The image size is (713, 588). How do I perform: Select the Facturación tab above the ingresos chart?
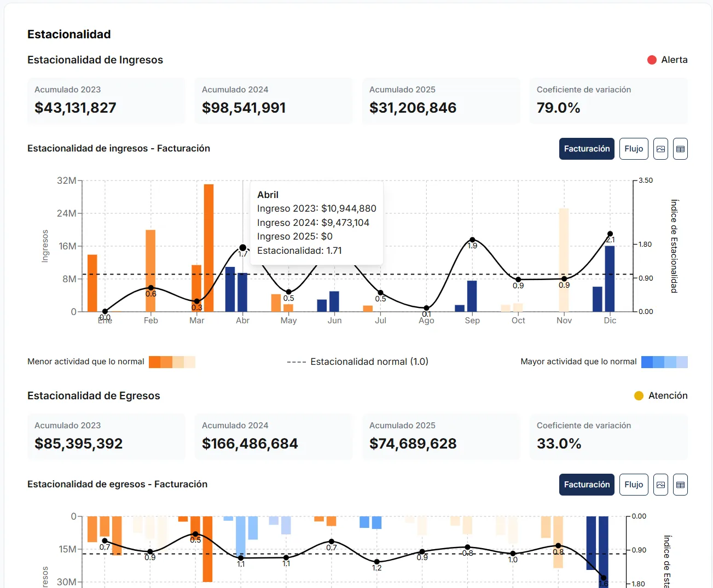[x=586, y=149]
